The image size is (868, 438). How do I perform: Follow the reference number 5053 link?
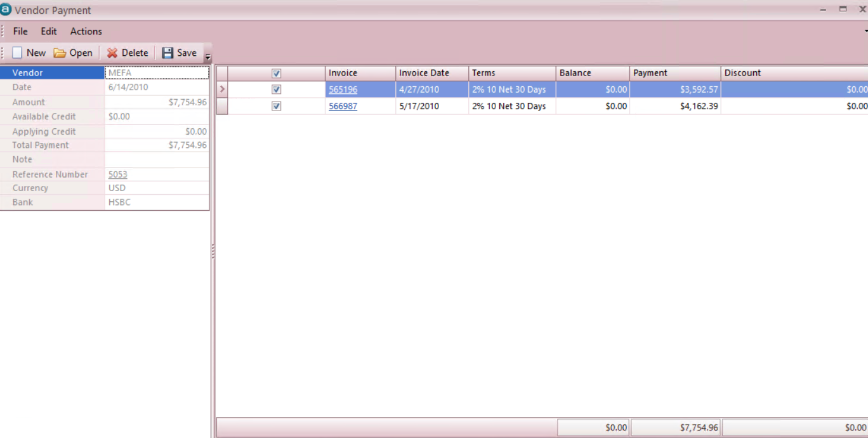[x=118, y=175]
